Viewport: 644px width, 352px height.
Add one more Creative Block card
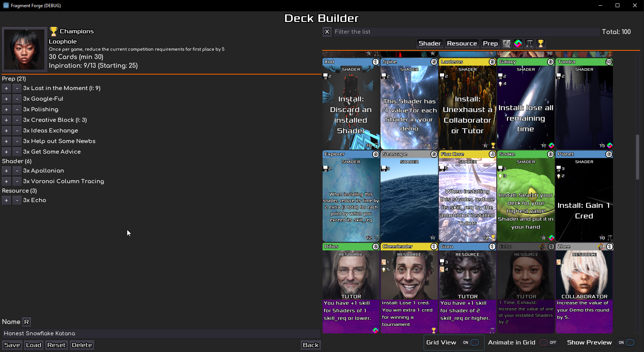6,120
